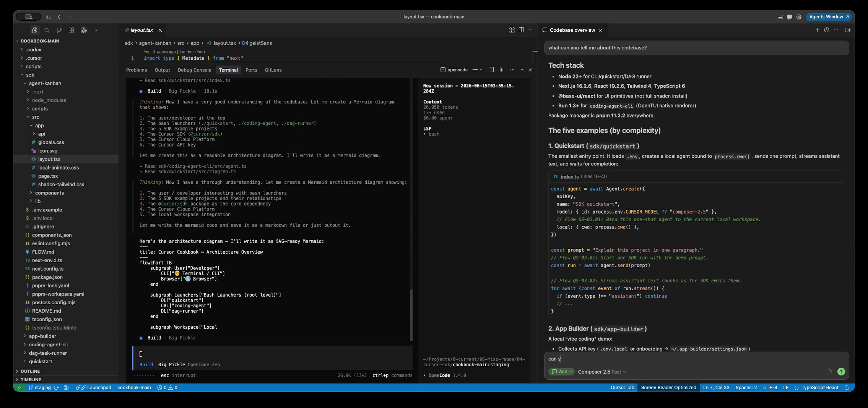
Task: Open the ChatGPT/Codex sidebar icon
Action: 84,30
